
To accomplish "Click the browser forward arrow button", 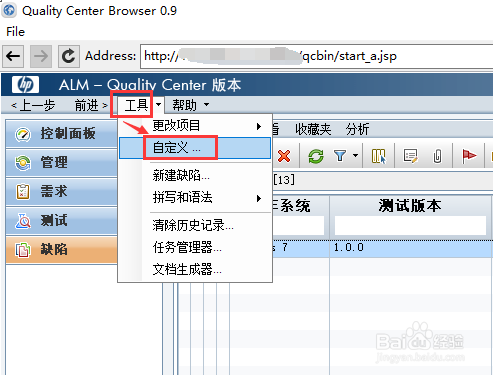I will pos(41,56).
